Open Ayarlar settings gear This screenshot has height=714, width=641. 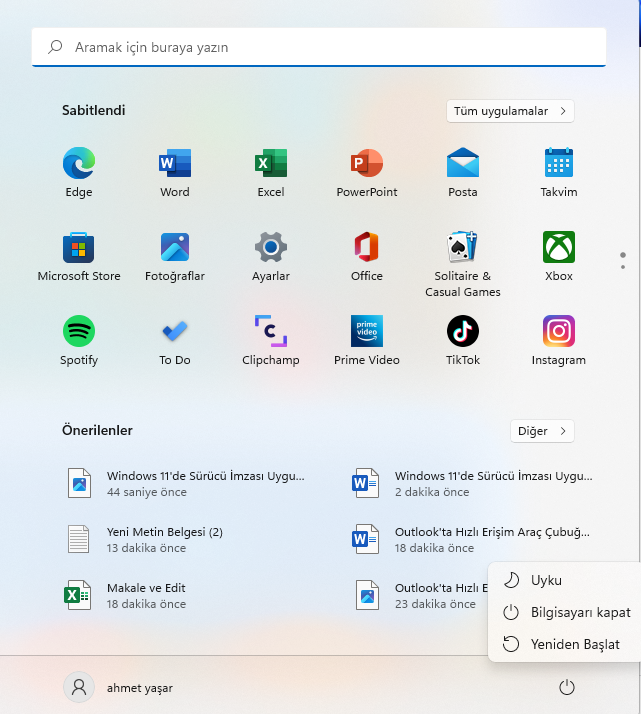(271, 256)
